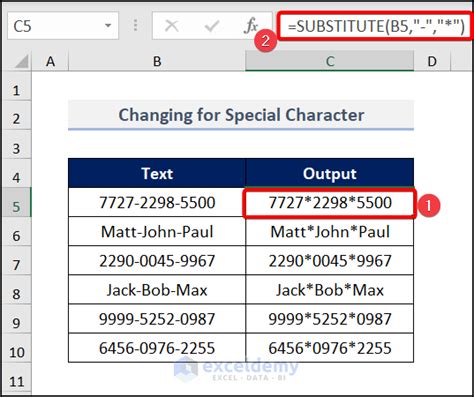This screenshot has height=397, width=474.
Task: Open the Name Box dropdown arrow
Action: point(108,26)
